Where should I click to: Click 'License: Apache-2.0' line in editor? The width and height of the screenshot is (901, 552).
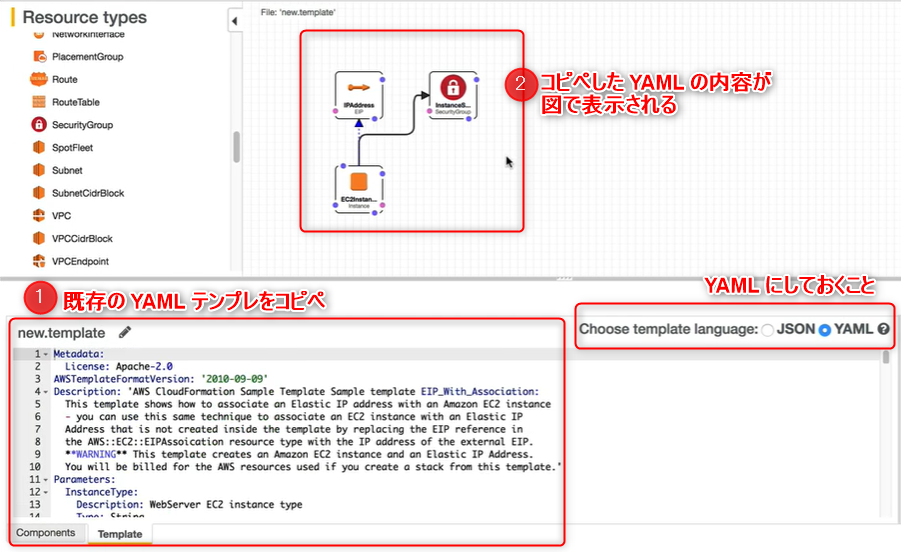tap(118, 366)
